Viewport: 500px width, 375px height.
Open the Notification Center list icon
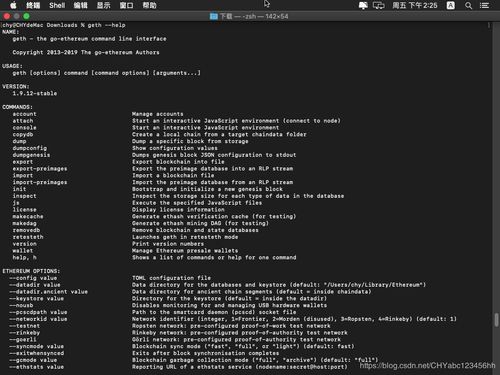coord(484,5)
